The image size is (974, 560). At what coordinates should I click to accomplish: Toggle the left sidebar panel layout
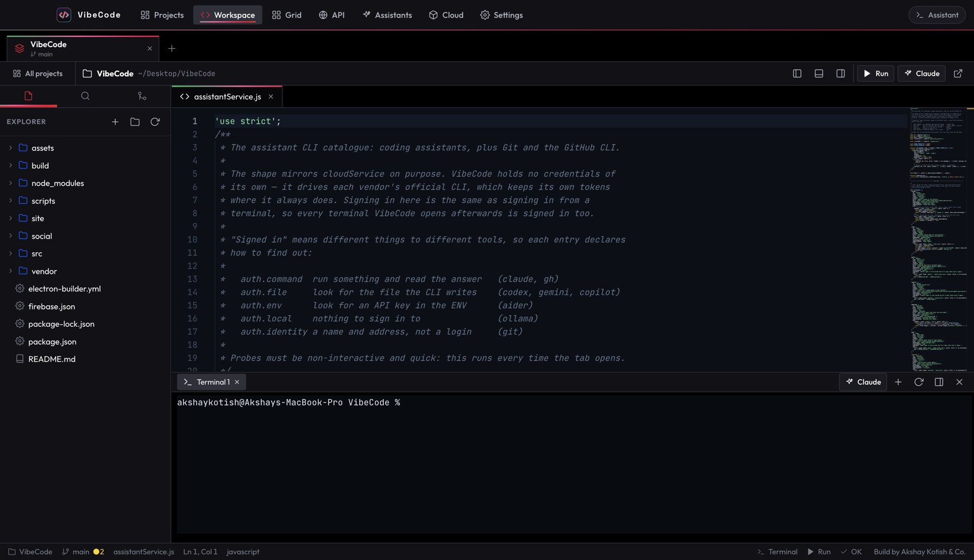797,74
